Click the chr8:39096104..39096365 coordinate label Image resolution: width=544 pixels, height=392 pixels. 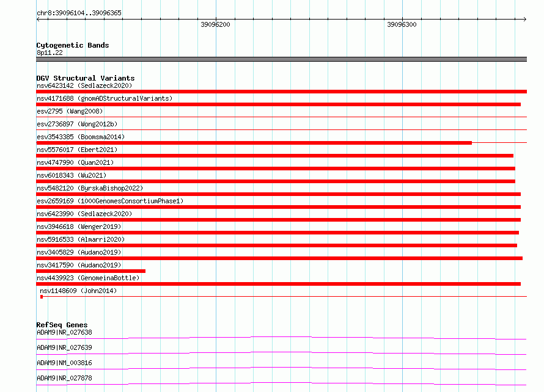click(79, 13)
